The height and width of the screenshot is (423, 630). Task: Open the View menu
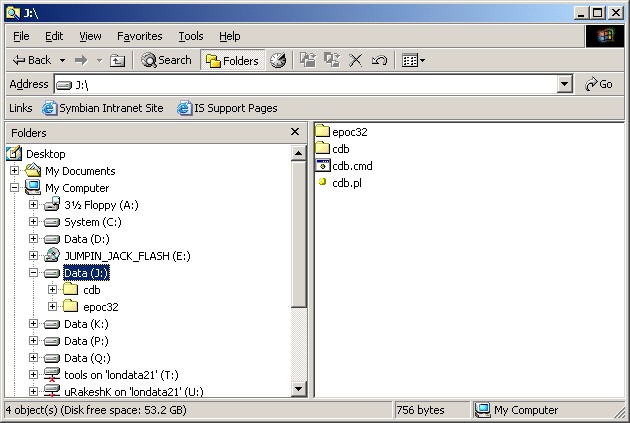[90, 36]
